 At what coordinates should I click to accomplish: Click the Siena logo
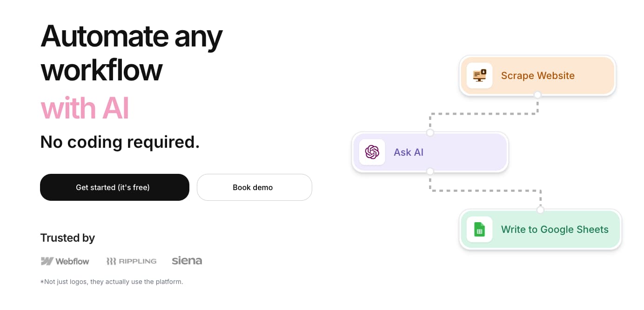point(187,260)
